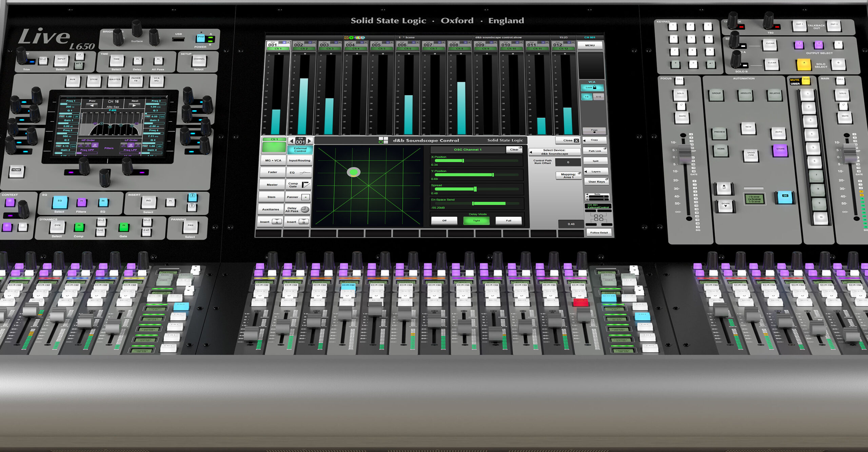Open the MENU on the center touchscreen
The image size is (868, 452).
pyautogui.click(x=590, y=45)
